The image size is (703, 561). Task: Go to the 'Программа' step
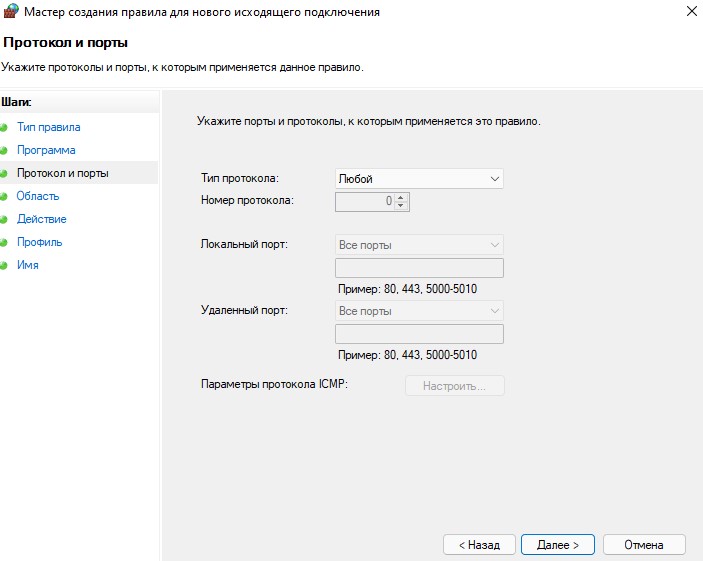[x=46, y=150]
